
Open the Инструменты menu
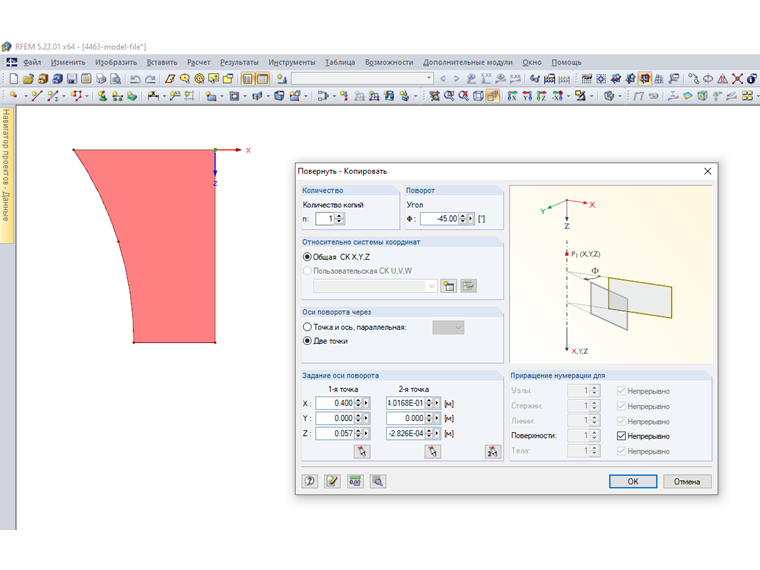(292, 62)
